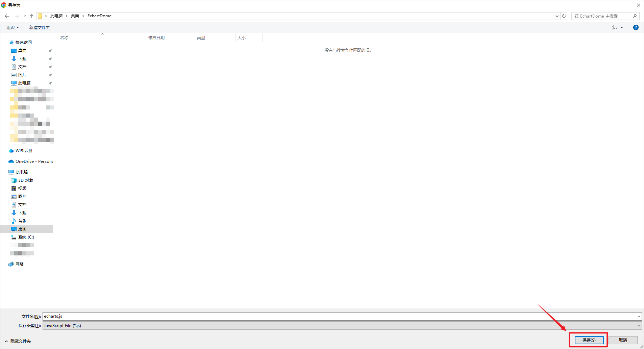Image resolution: width=644 pixels, height=349 pixels.
Task: Open 网络 in the navigation pane
Action: 20,264
